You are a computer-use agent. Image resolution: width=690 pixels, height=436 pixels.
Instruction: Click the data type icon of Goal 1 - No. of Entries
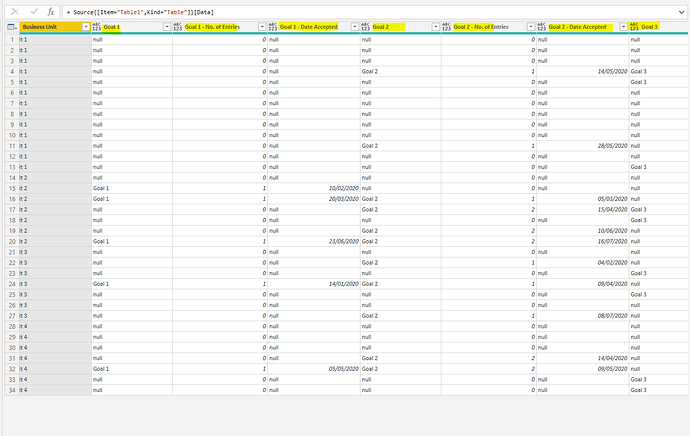(177, 27)
